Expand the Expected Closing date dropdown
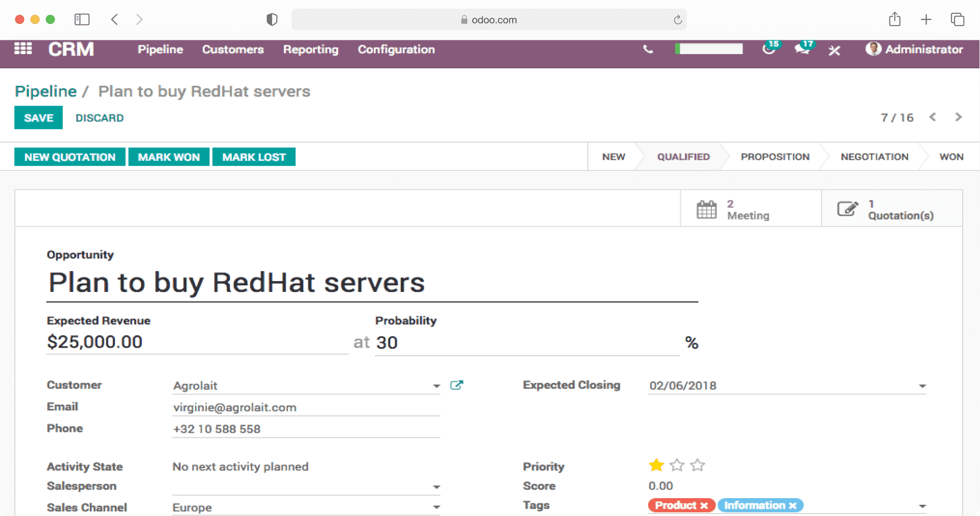The height and width of the screenshot is (516, 980). tap(922, 386)
